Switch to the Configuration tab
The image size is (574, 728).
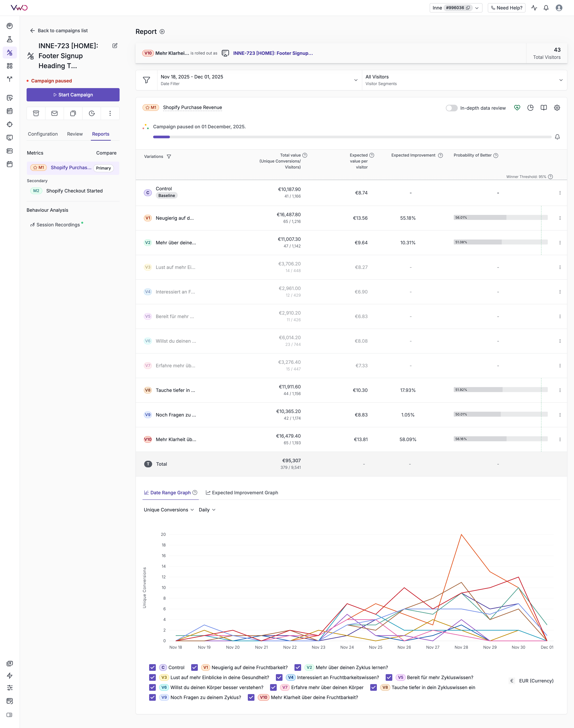coord(43,134)
